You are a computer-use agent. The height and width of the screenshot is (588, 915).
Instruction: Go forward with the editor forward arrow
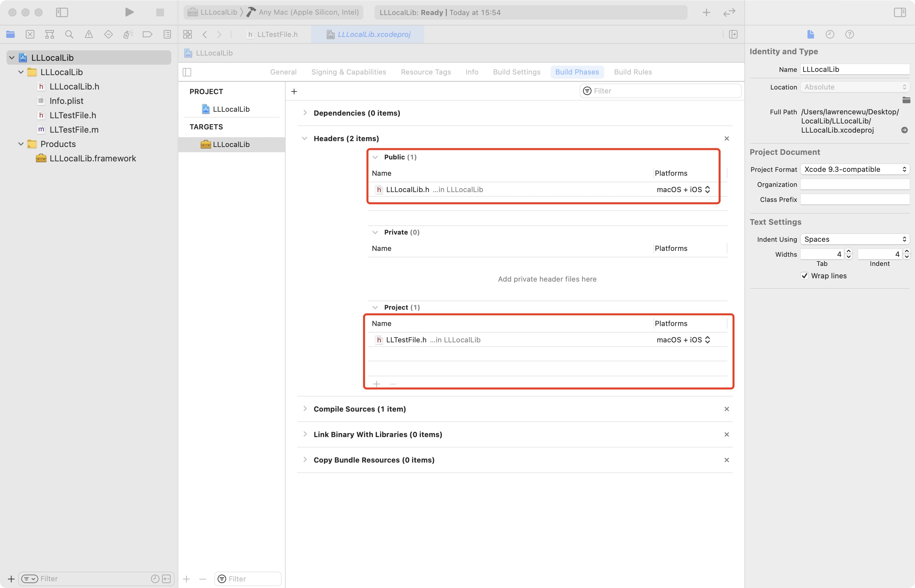tap(219, 34)
